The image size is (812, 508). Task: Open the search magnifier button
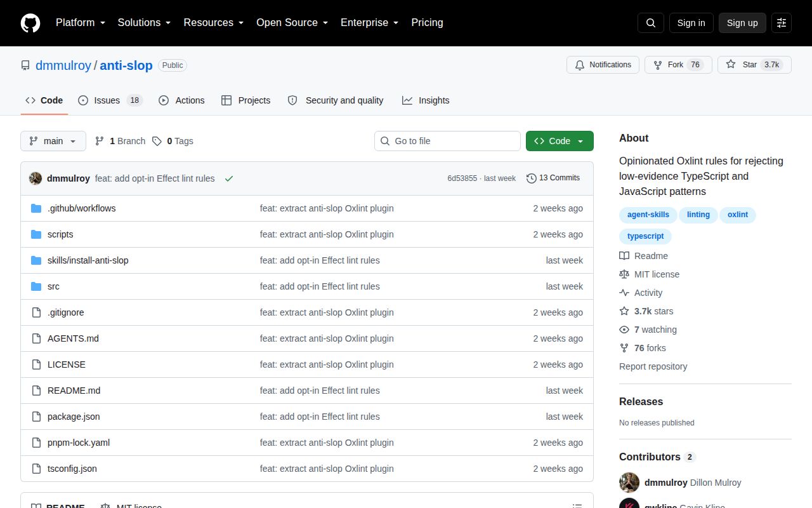tap(650, 23)
